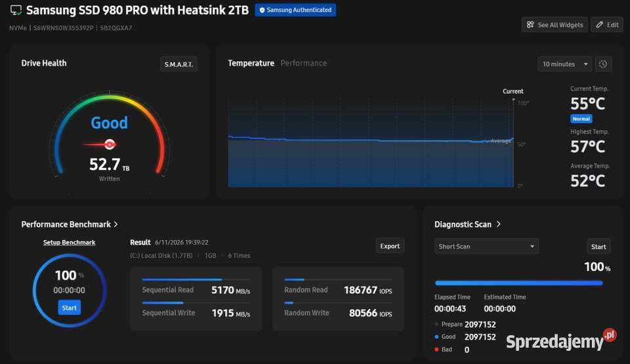Image resolution: width=630 pixels, height=364 pixels.
Task: Expand the Performance Benchmark section chevron
Action: tap(115, 224)
